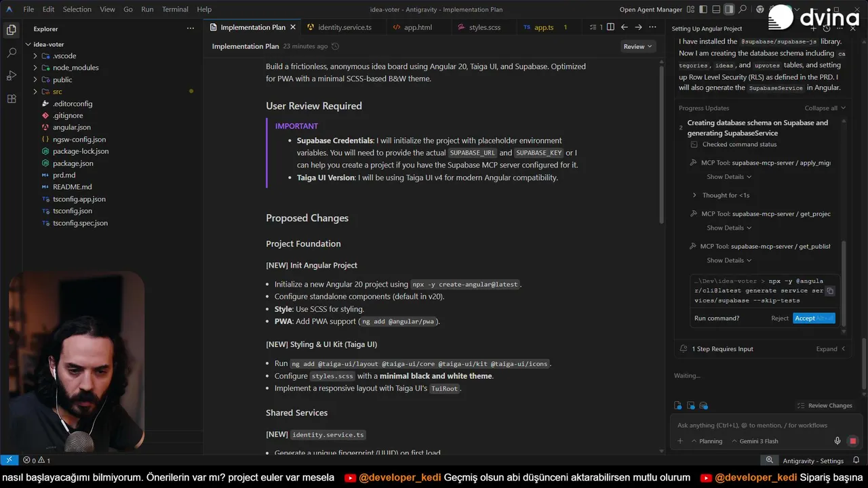This screenshot has width=868, height=488.
Task: Click Review Changes button
Action: [x=824, y=405]
